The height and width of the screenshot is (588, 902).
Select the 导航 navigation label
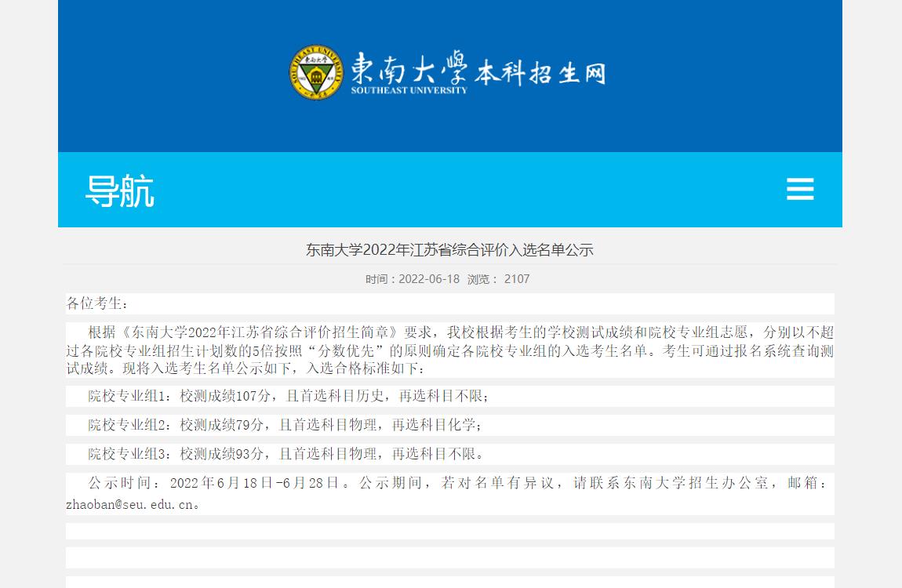[120, 191]
